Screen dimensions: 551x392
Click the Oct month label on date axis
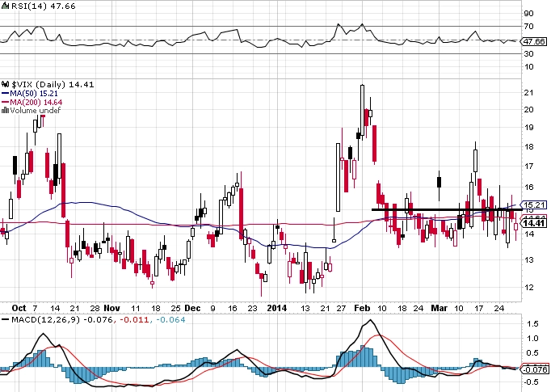click(19, 308)
